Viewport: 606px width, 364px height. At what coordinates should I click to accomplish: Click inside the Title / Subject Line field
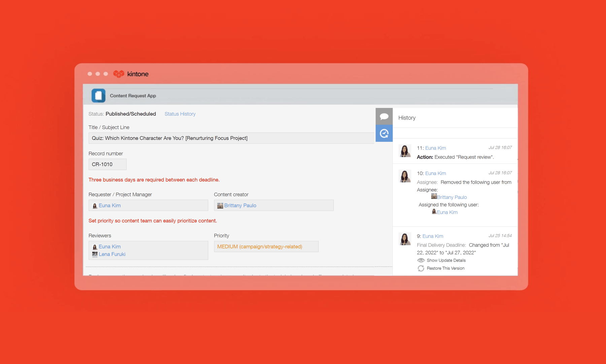(231, 138)
